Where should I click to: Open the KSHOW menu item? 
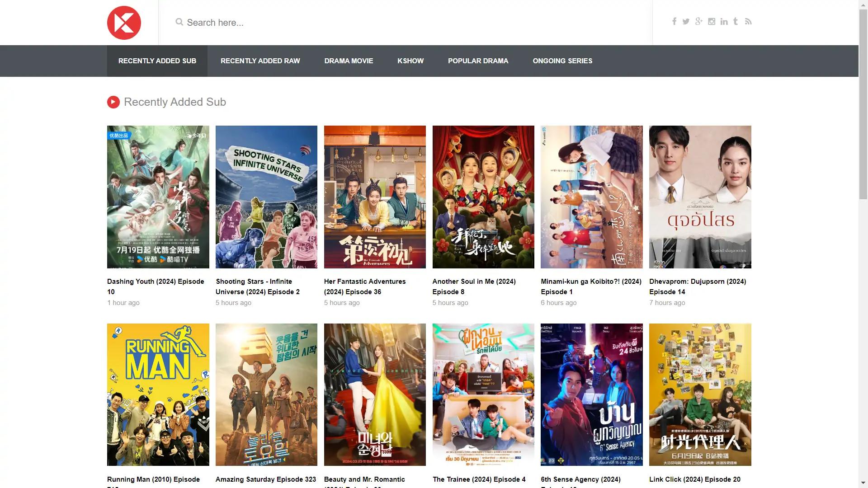pyautogui.click(x=410, y=61)
